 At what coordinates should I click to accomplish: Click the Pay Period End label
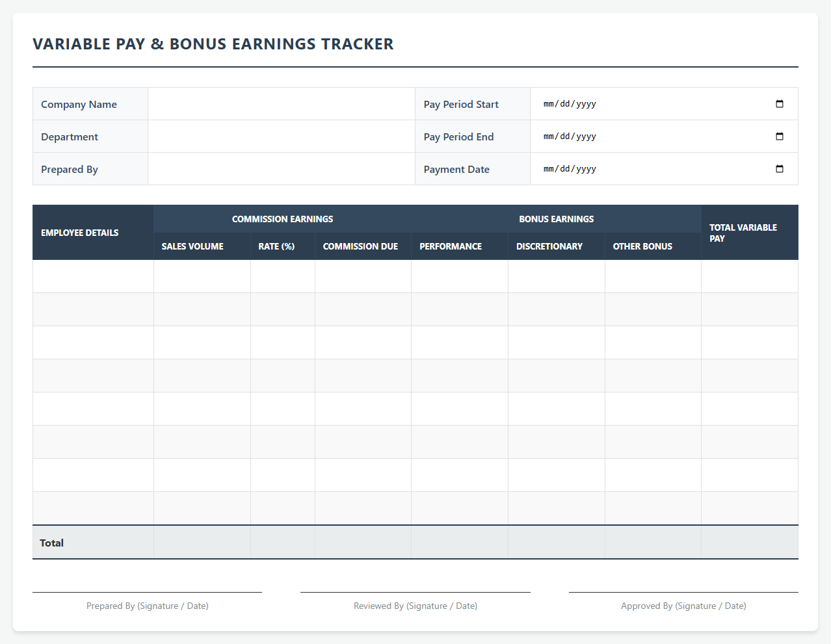click(458, 136)
